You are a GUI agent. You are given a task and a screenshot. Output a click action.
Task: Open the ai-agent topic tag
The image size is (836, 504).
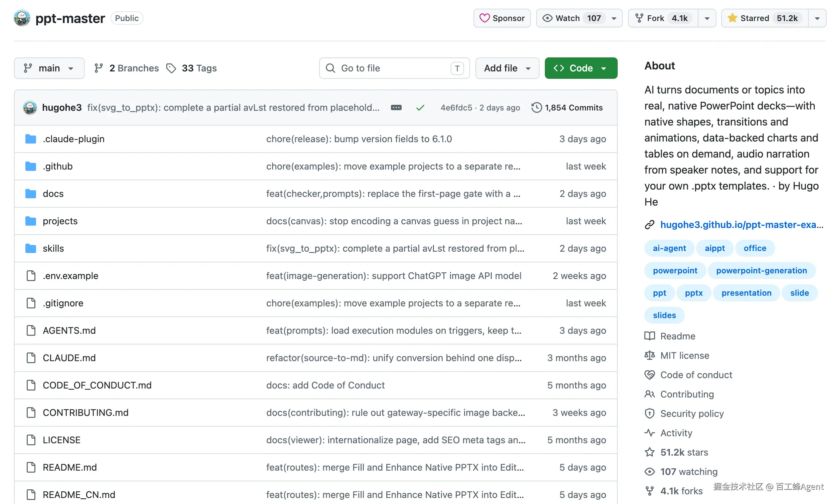click(669, 248)
